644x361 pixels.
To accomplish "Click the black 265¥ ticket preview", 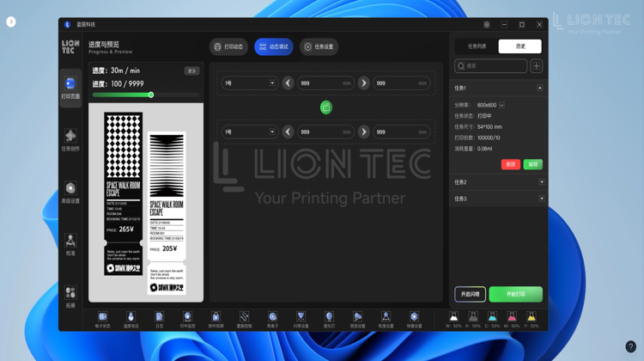I will [x=123, y=193].
